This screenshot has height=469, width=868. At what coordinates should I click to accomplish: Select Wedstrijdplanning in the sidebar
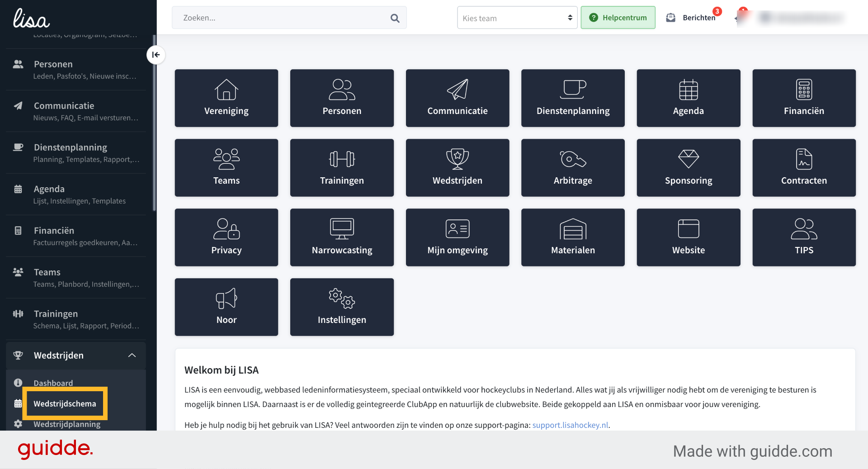pyautogui.click(x=67, y=424)
